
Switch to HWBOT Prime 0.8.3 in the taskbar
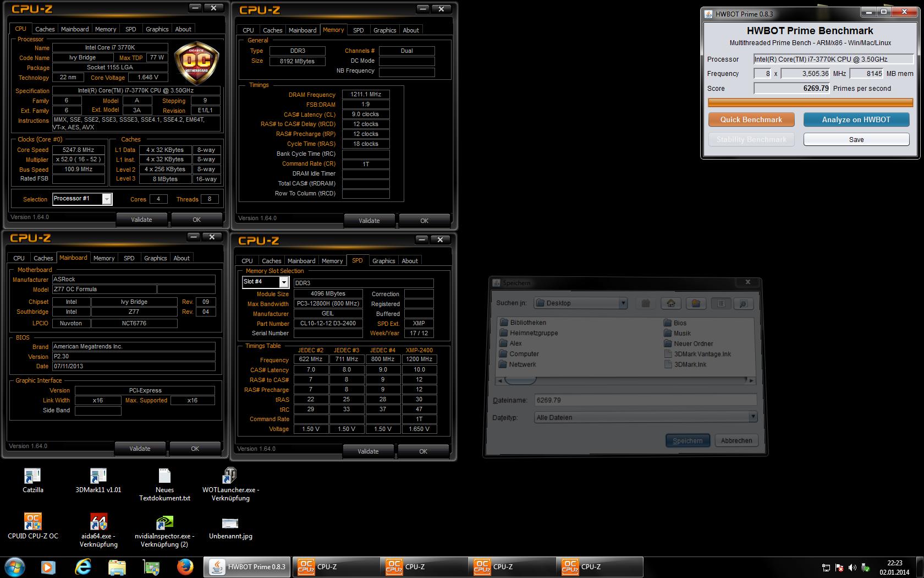pyautogui.click(x=247, y=567)
